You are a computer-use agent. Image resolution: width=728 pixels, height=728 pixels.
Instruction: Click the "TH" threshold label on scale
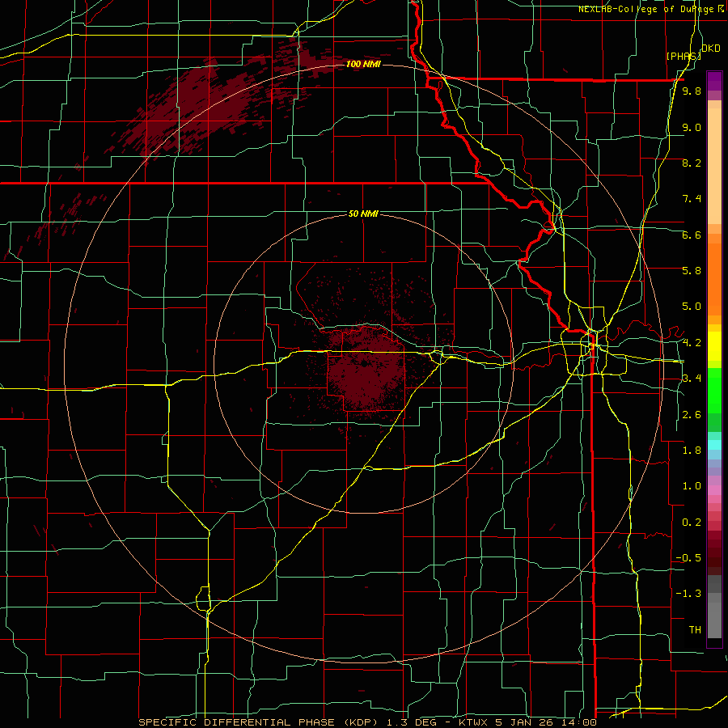(695, 630)
